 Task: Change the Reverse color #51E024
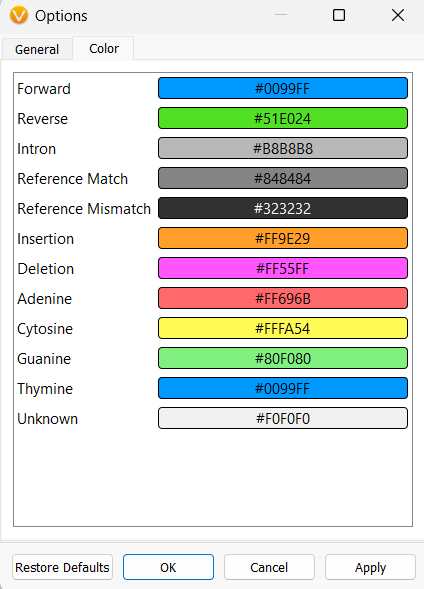coord(283,118)
